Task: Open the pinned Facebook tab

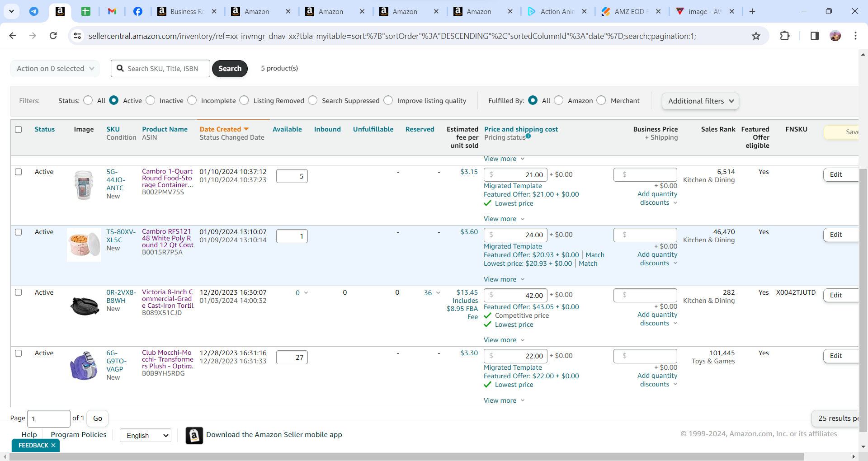Action: pos(138,11)
